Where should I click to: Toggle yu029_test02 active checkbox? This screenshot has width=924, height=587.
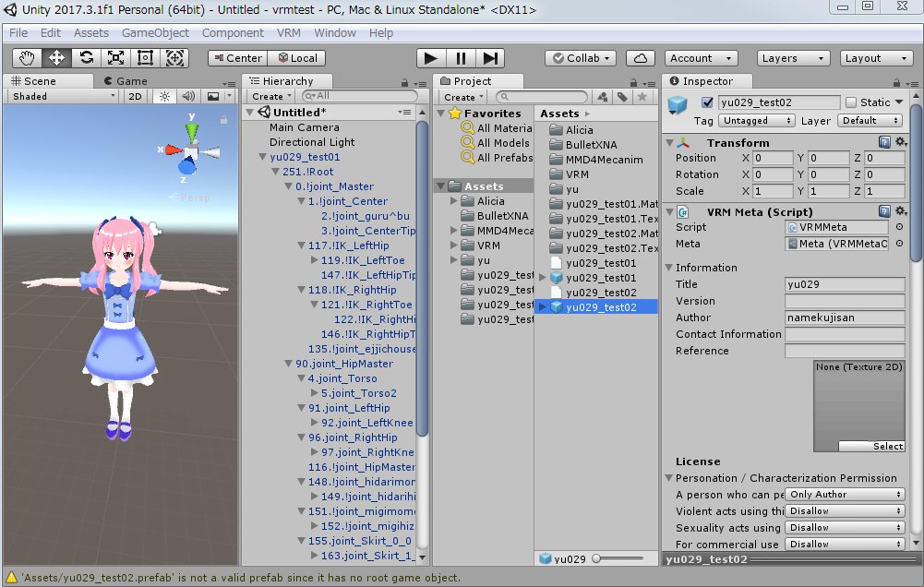tap(708, 102)
